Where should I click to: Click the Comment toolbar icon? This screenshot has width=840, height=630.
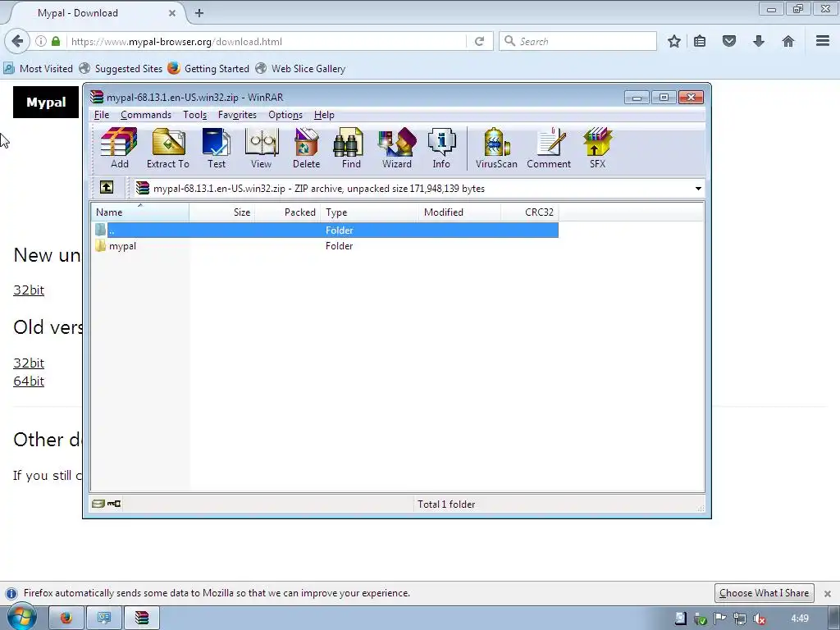549,148
